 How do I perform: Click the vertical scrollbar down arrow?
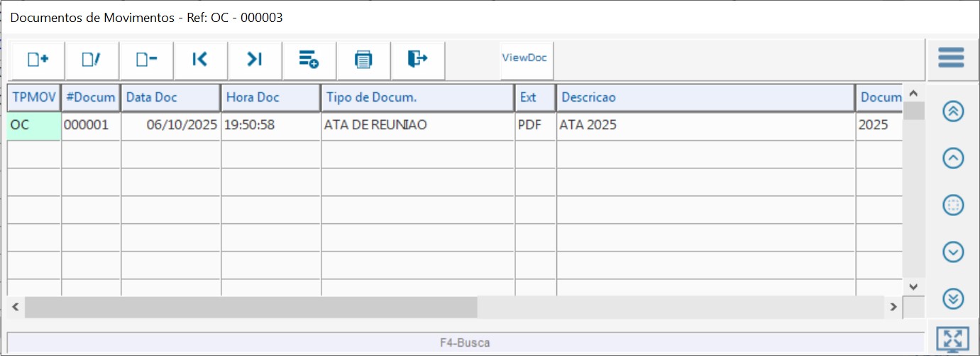[x=913, y=286]
